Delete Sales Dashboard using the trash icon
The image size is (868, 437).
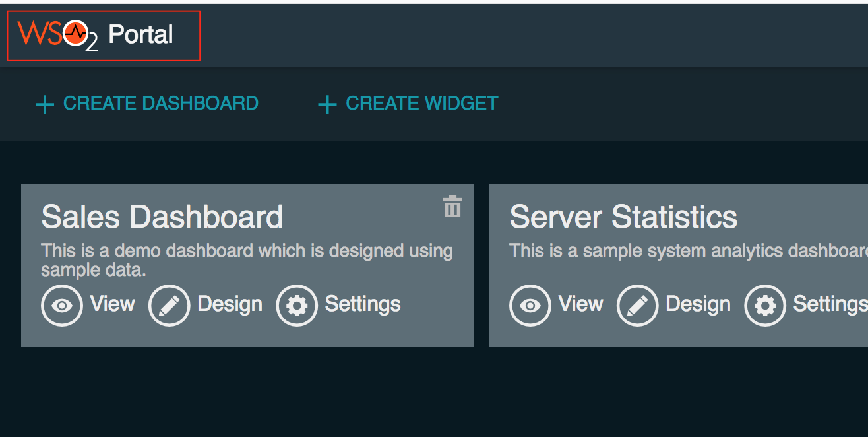452,207
